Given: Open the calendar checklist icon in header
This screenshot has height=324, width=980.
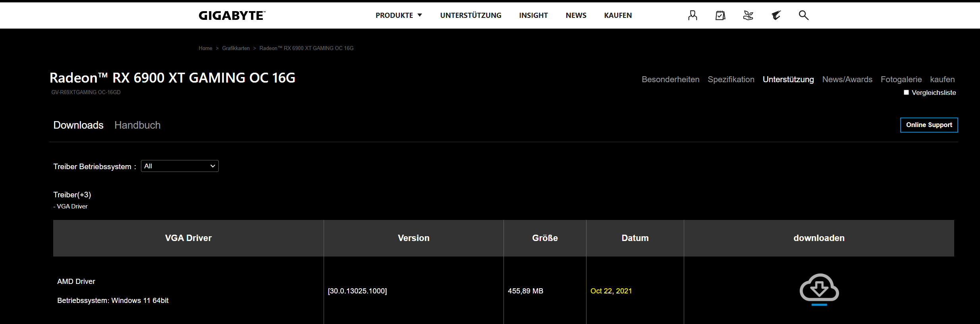Looking at the screenshot, I should (x=720, y=15).
